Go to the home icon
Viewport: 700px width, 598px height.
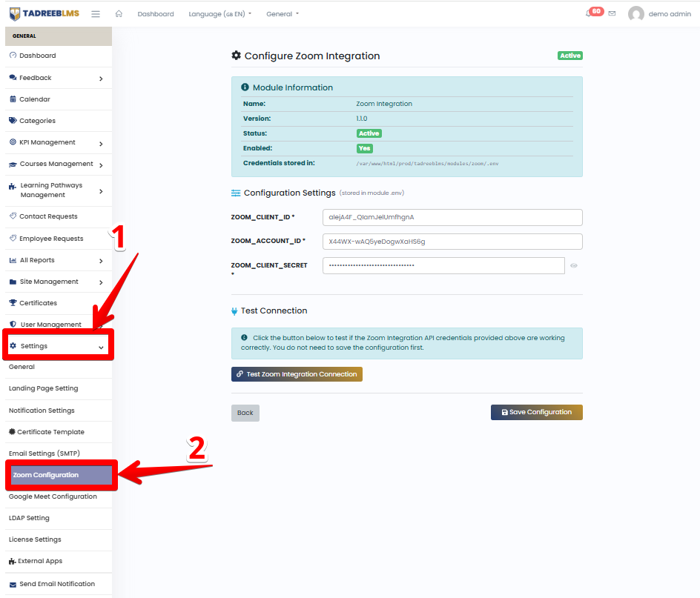[119, 14]
